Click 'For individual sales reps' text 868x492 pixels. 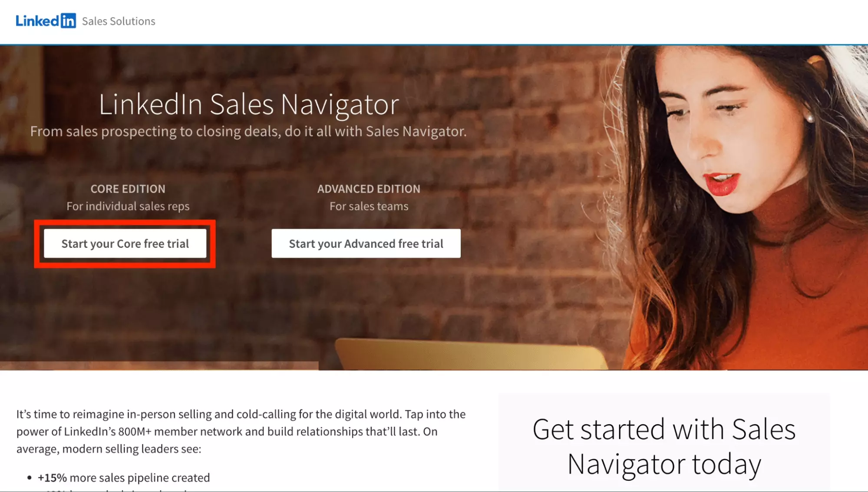[x=128, y=206]
